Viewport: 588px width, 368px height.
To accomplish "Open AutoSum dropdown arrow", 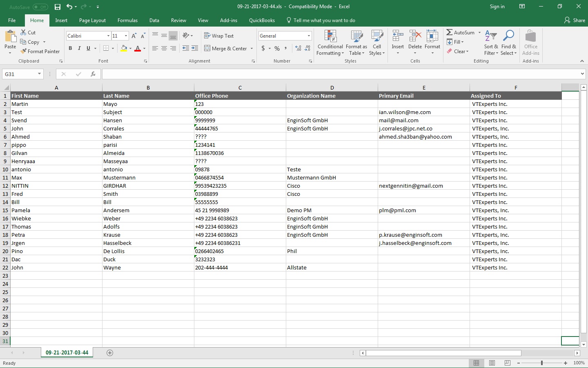I will [x=479, y=33].
